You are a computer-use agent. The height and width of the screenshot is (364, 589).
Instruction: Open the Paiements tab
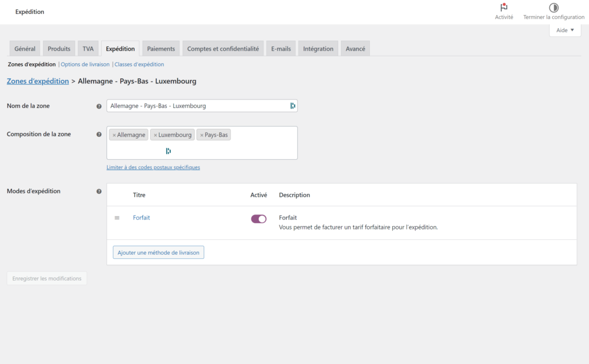coord(161,48)
